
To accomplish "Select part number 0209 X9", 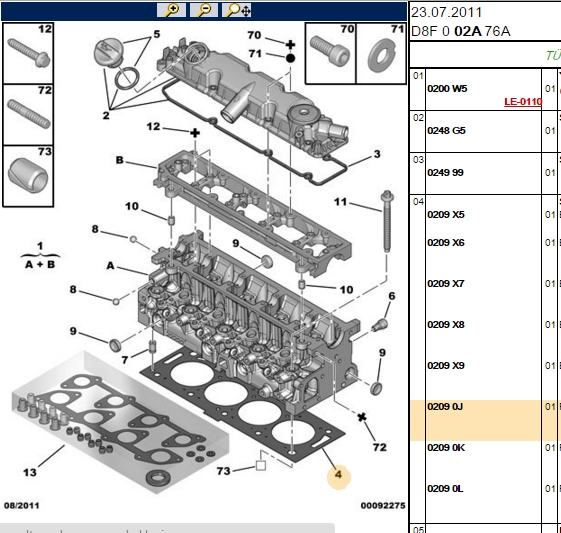I will tap(446, 366).
